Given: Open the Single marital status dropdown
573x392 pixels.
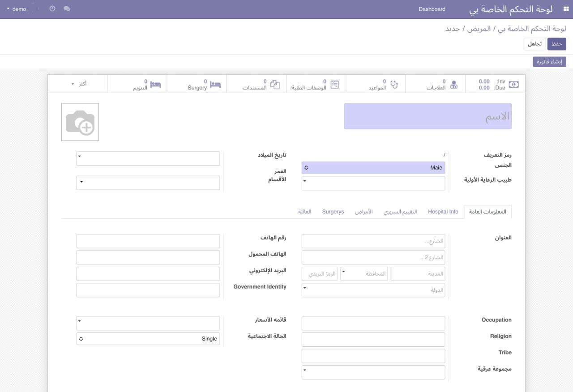Looking at the screenshot, I should tap(148, 339).
